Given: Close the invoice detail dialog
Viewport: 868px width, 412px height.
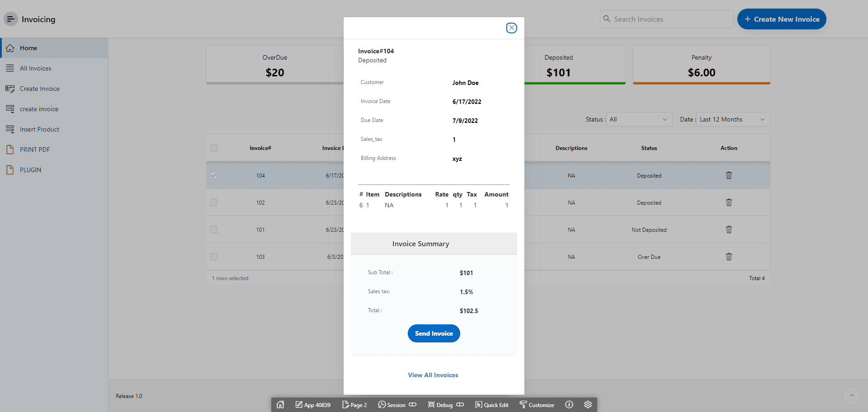Looking at the screenshot, I should [511, 28].
